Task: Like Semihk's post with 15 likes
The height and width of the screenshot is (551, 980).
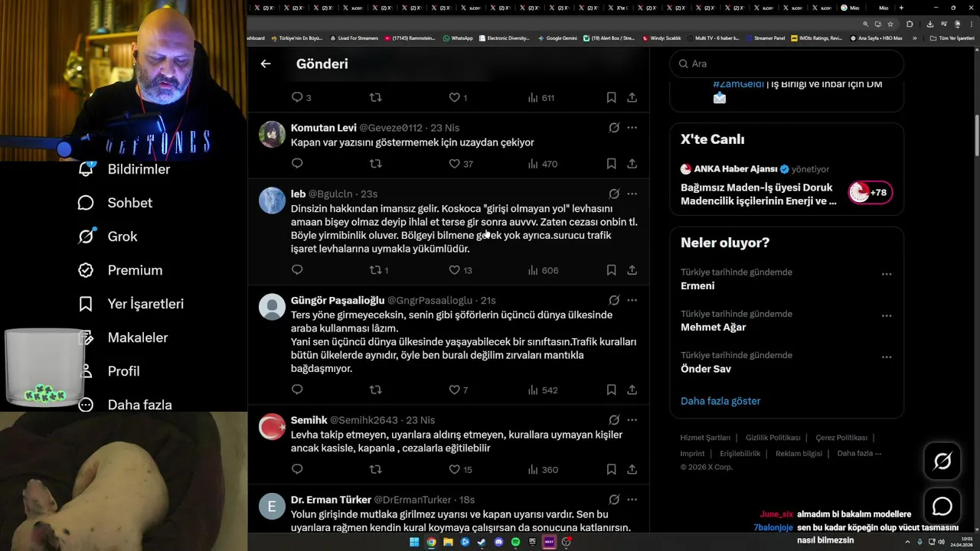Action: [x=460, y=469]
